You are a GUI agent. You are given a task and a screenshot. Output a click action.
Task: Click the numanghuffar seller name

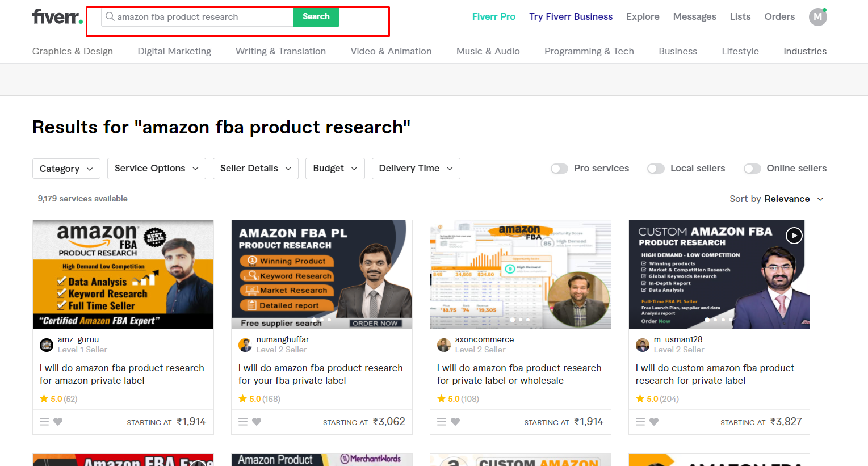click(283, 339)
